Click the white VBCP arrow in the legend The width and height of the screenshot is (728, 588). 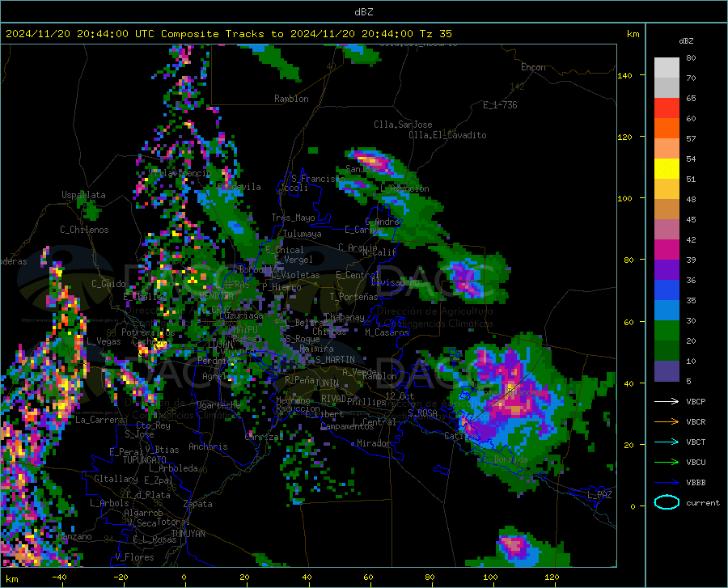pyautogui.click(x=667, y=401)
